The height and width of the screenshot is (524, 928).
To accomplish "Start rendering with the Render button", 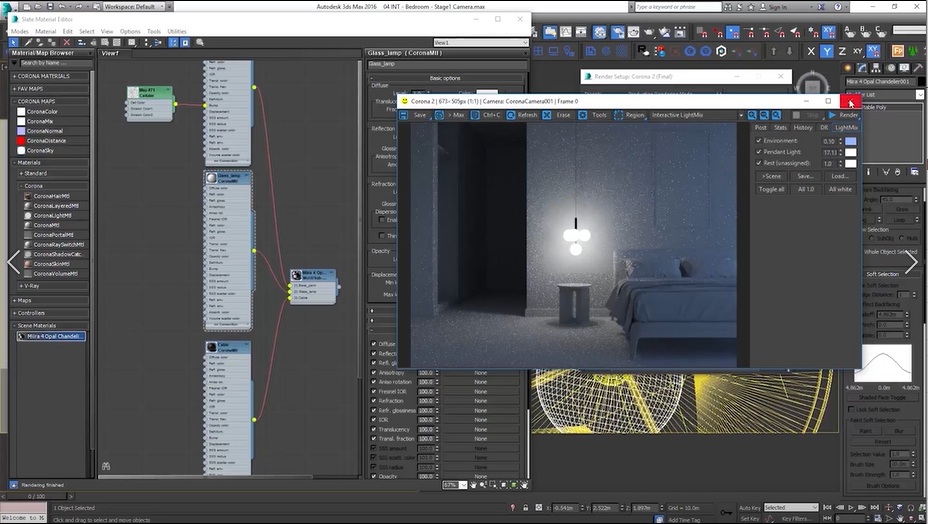I will [x=843, y=115].
